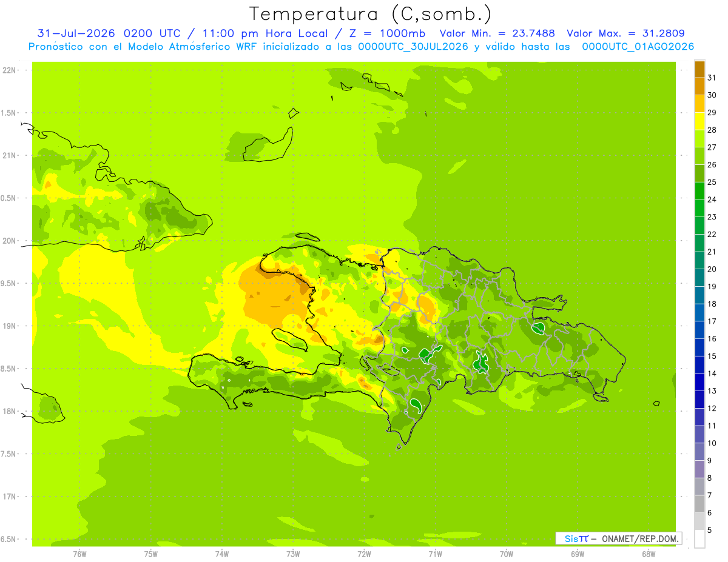Click the legend value label 28
The width and height of the screenshot is (728, 562).
tap(712, 130)
